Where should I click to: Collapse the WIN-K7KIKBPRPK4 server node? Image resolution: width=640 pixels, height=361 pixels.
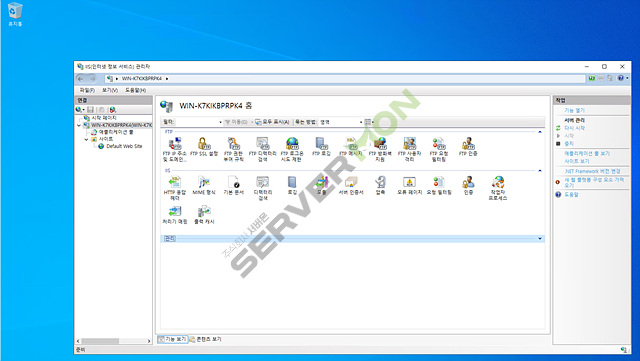79,125
